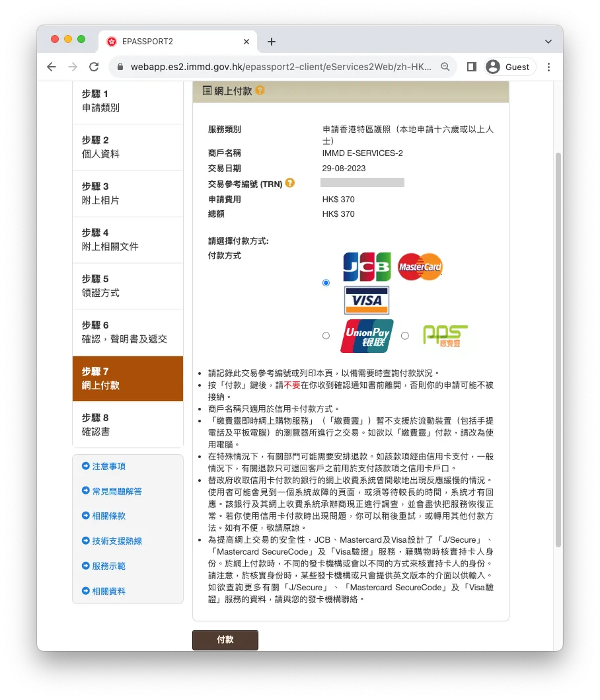Click the 網上付款 heading list icon
The height and width of the screenshot is (700, 600).
coord(207,91)
